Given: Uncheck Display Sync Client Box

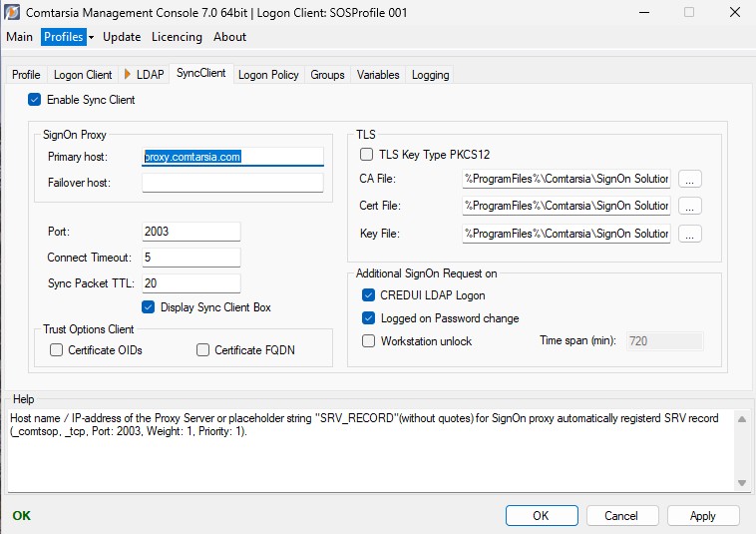Looking at the screenshot, I should (149, 307).
